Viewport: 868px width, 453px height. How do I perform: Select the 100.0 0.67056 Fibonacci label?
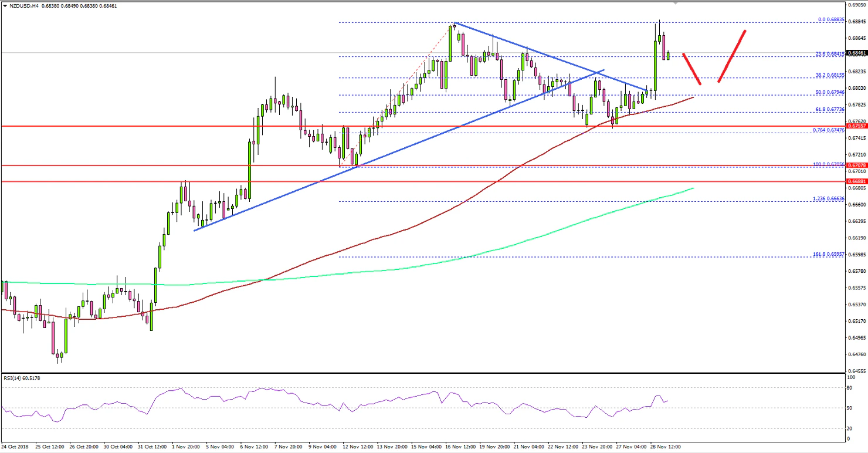pyautogui.click(x=829, y=165)
